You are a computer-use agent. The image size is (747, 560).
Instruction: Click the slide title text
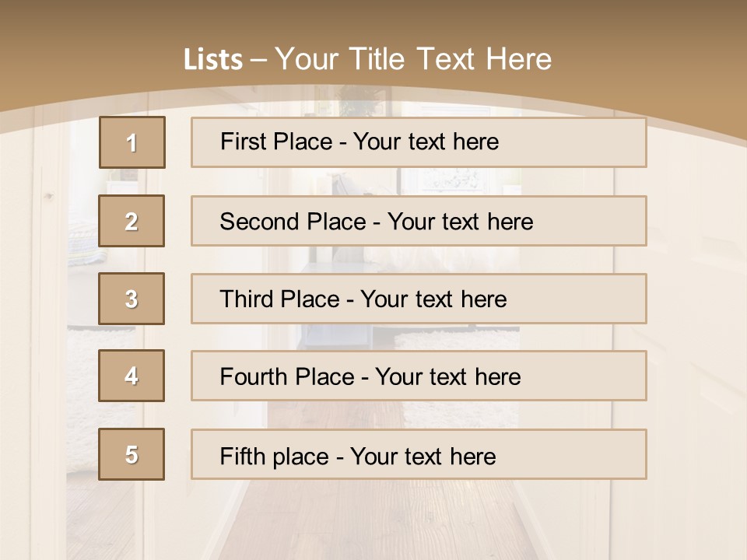click(368, 59)
